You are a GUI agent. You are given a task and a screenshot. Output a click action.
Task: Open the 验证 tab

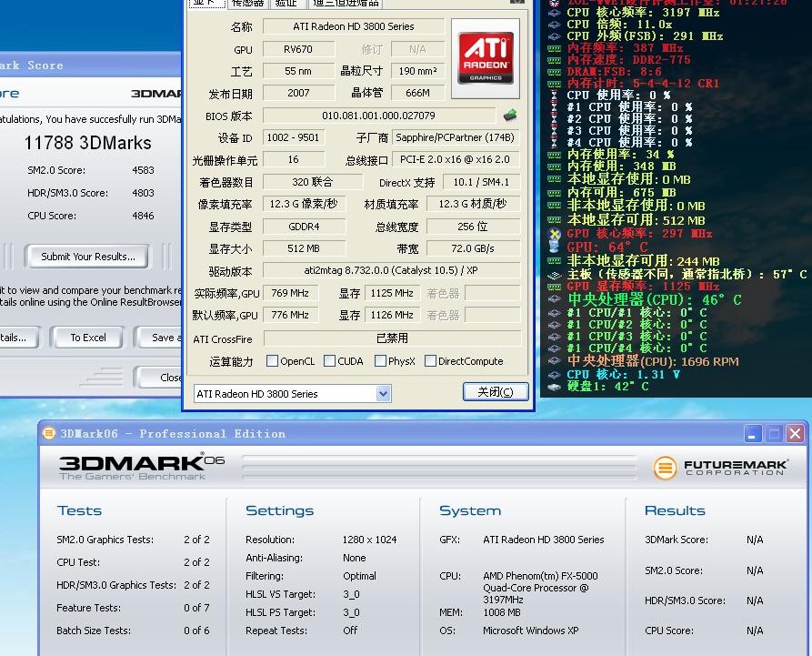click(286, 4)
